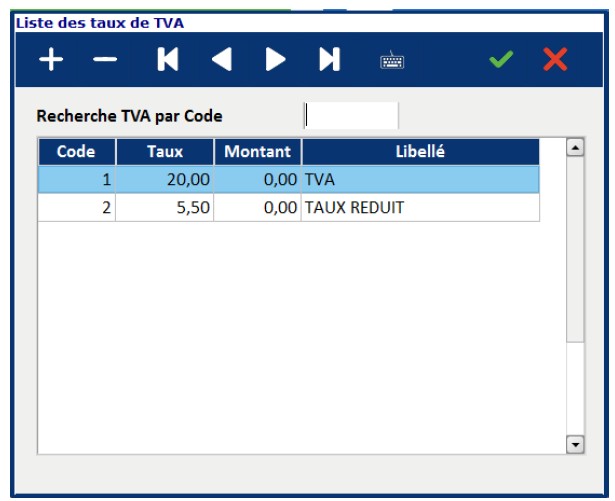The image size is (615, 501).
Task: Click the Montant column header
Action: (257, 151)
